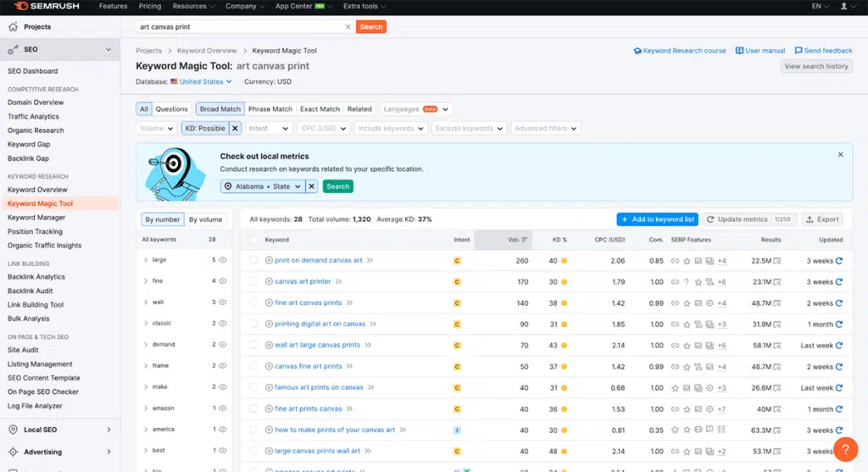Close the local metrics banner
Image resolution: width=868 pixels, height=472 pixels.
coord(840,154)
